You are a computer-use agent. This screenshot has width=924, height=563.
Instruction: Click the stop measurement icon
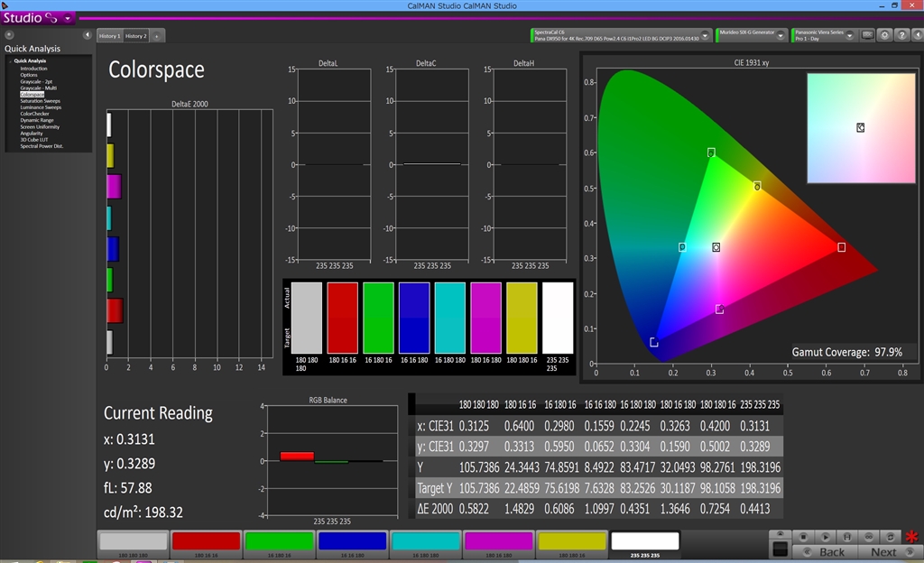(x=801, y=535)
